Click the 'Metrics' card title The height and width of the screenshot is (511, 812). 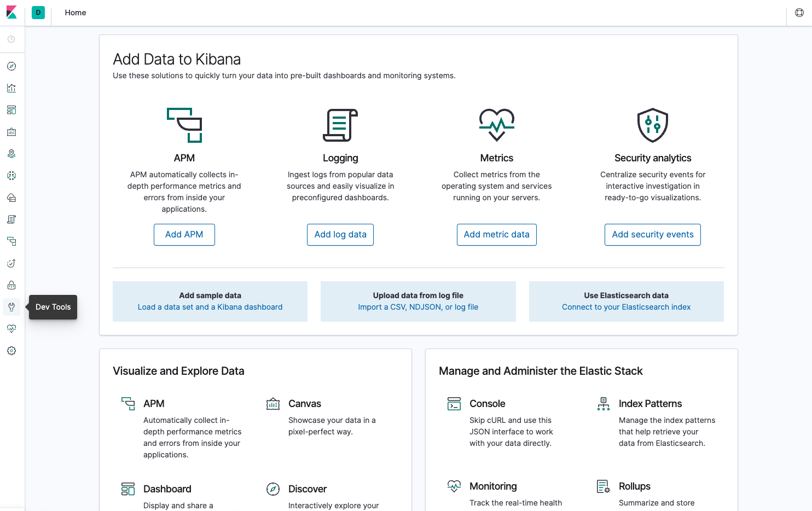[x=497, y=158]
